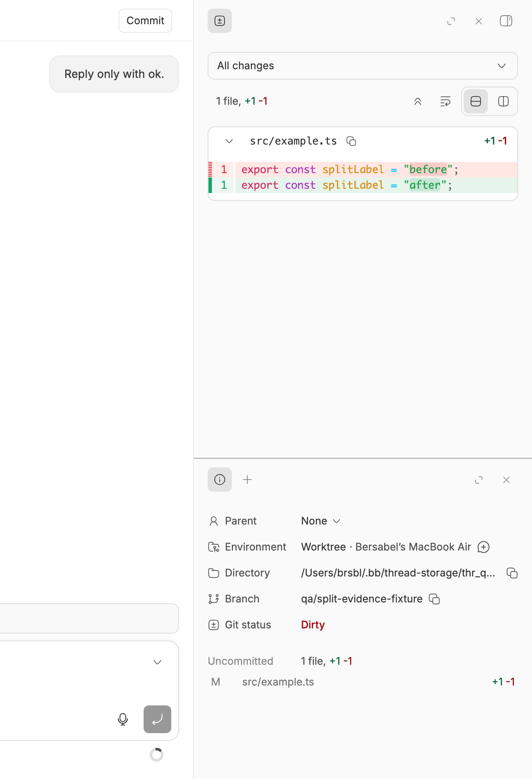The height and width of the screenshot is (779, 532).
Task: Click the Branch icon in info panel
Action: coord(214,599)
